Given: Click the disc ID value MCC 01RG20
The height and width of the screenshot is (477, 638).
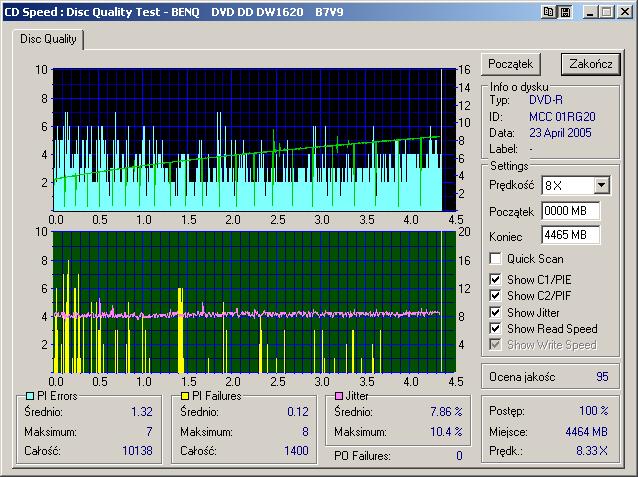Looking at the screenshot, I should tap(562, 117).
